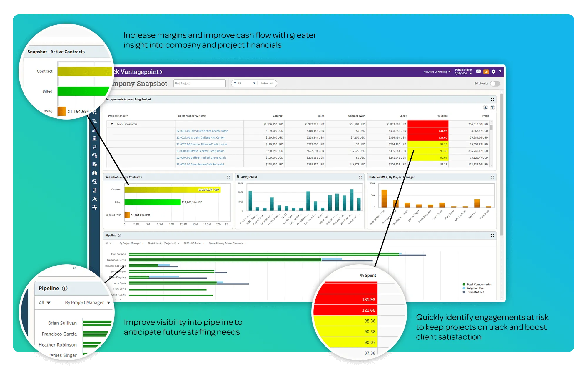
Task: Open the By Project Manager pipeline dropdown
Action: click(131, 243)
